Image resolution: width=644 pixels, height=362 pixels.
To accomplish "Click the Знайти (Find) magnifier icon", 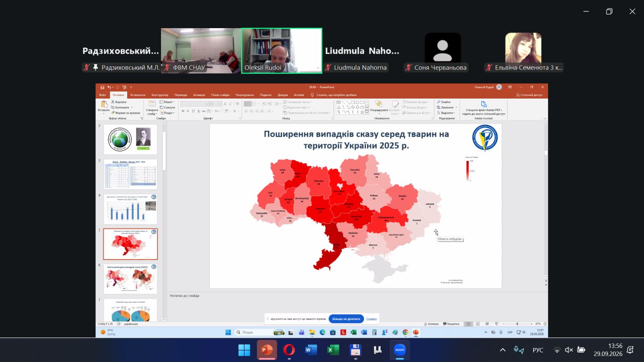I will coord(439,102).
